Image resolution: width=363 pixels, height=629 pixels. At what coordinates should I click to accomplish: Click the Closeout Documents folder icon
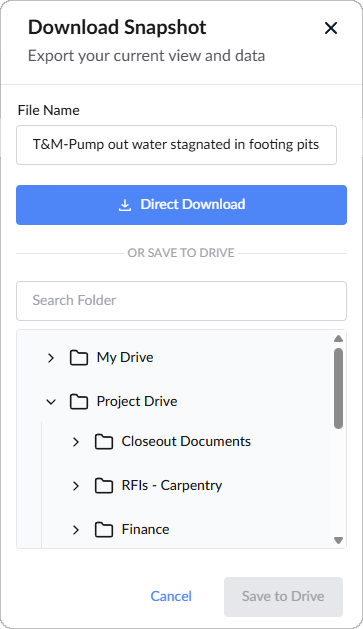104,442
